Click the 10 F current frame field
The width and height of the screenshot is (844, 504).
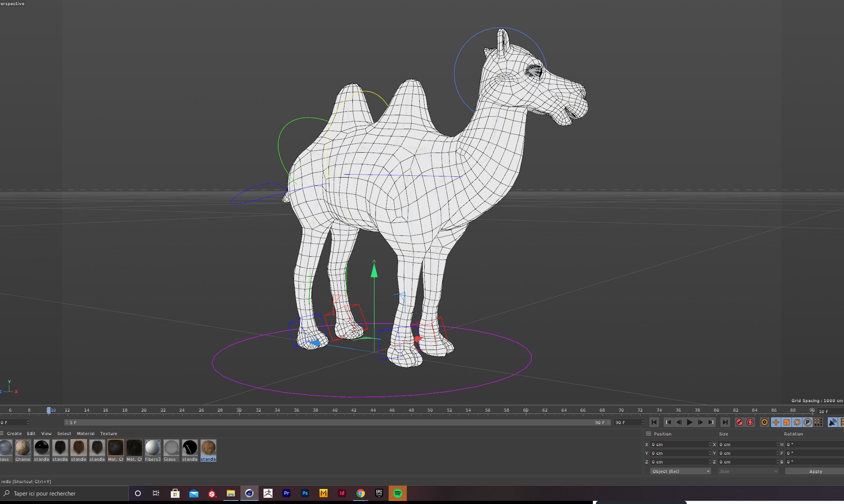tap(830, 411)
